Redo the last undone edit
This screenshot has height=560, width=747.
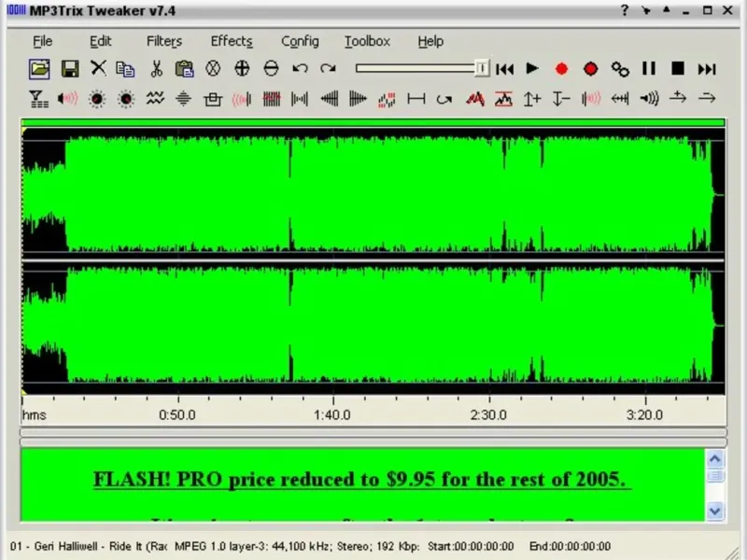(328, 68)
